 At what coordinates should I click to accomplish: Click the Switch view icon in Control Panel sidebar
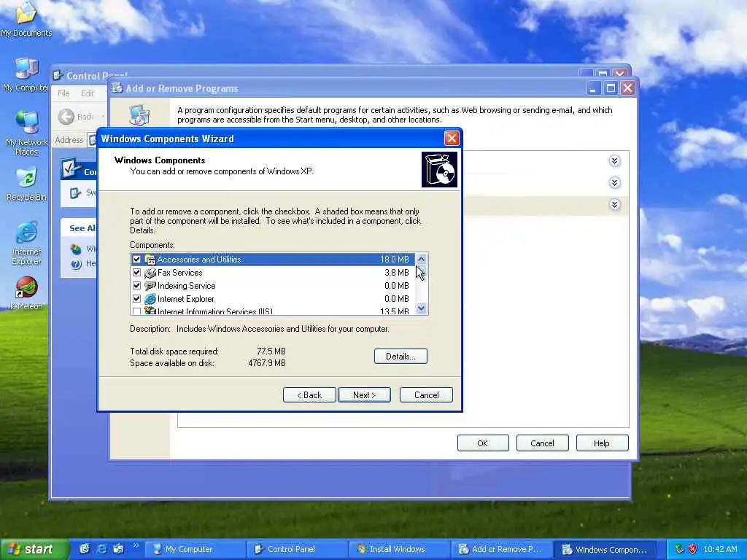coord(75,192)
